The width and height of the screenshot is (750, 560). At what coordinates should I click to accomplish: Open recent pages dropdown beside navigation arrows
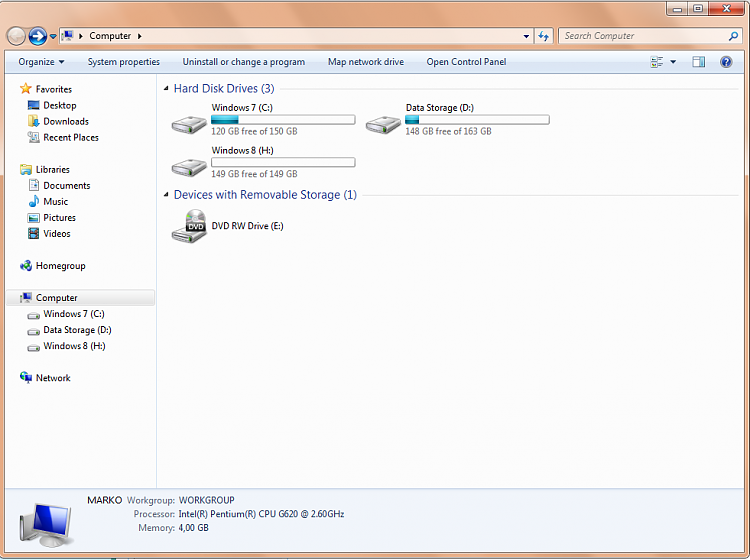(x=53, y=36)
